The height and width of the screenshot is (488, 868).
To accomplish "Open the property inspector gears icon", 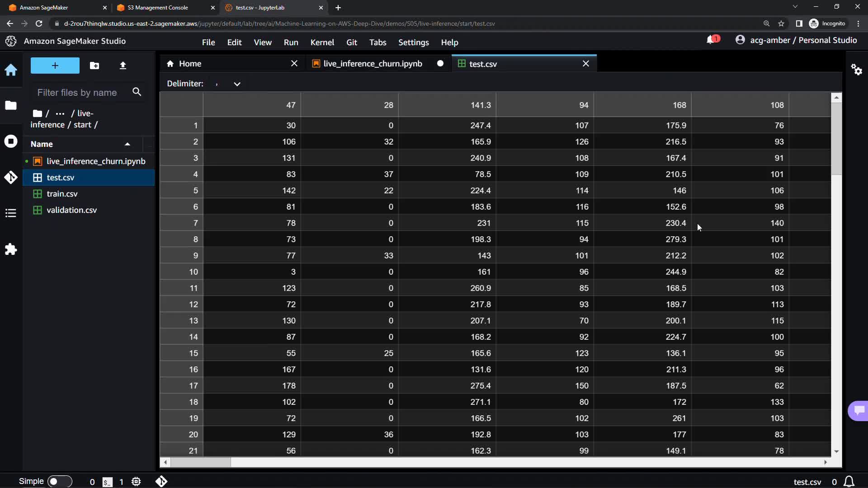I will [856, 70].
